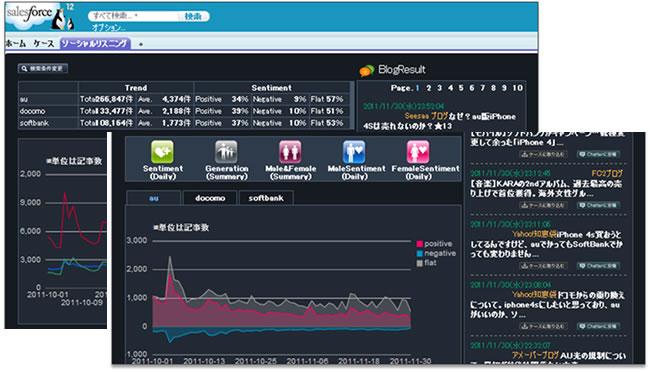
Task: Click the magnifier search-conditions button
Action: point(43,68)
